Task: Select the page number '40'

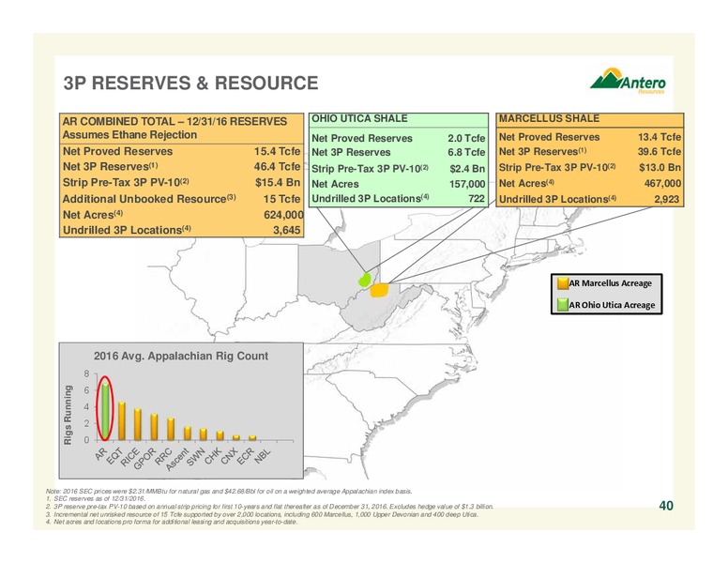Action: 666,506
